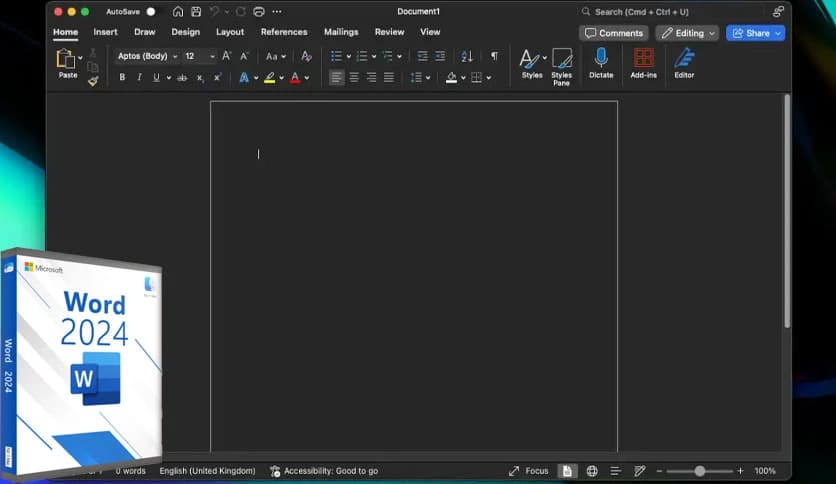Screen dimensions: 836x484
Task: Click the Clear Formatting icon
Action: click(x=306, y=56)
